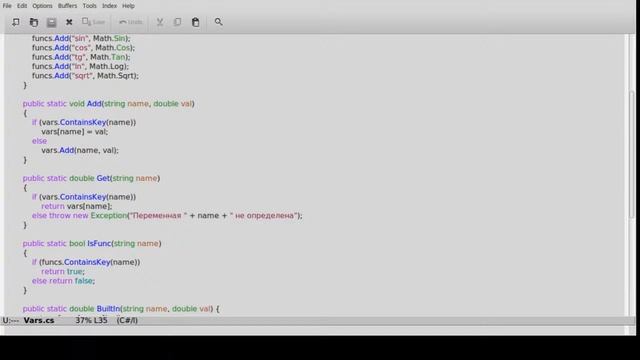Click the 'public static void Add' method signature
The width and height of the screenshot is (640, 360).
pos(109,104)
